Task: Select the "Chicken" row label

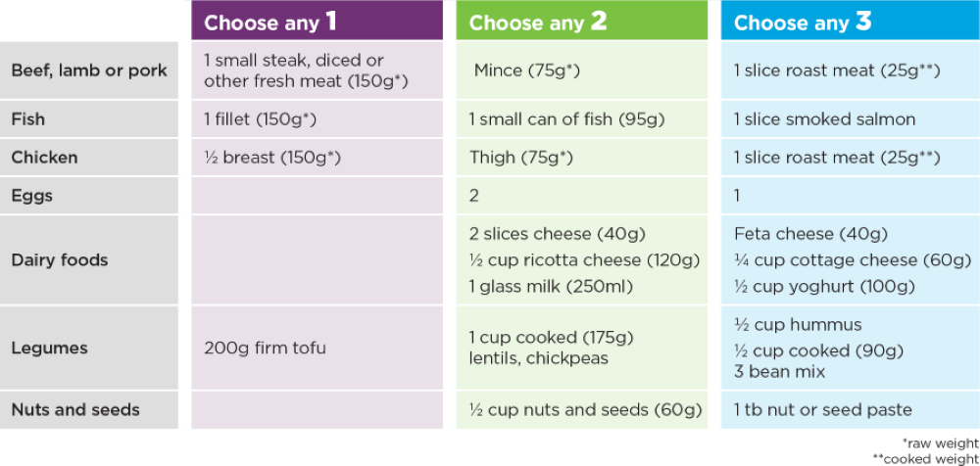Action: tap(44, 158)
